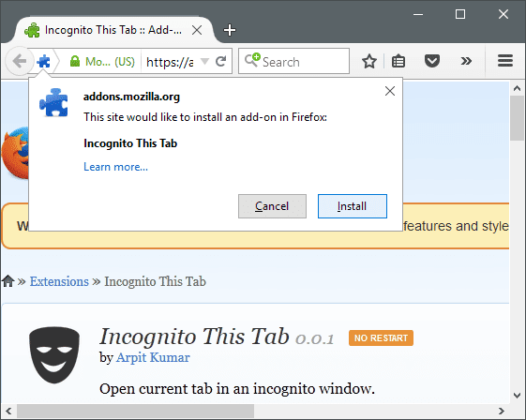
Task: Click the vertical scrollbar thumb
Action: pyautogui.click(x=517, y=118)
